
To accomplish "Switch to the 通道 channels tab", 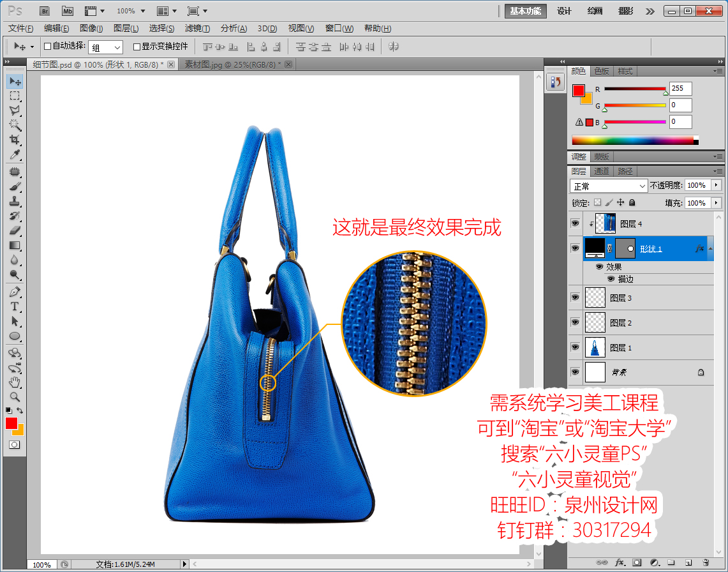I will click(602, 172).
